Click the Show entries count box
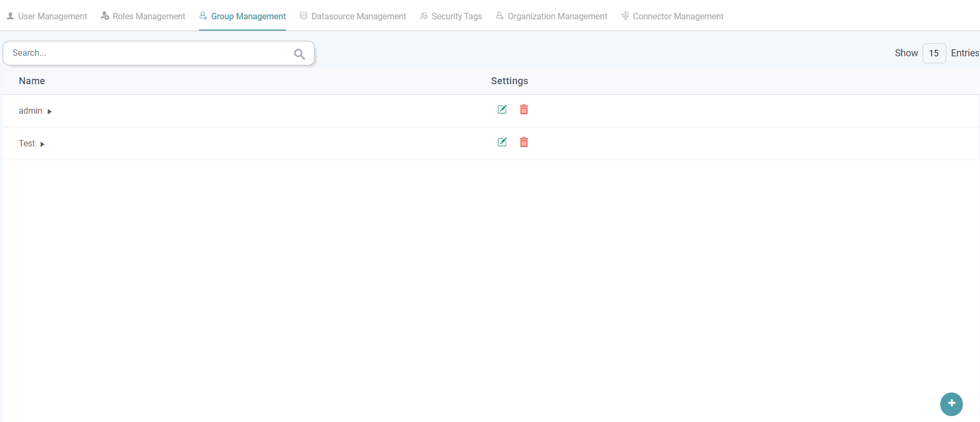Image resolution: width=980 pixels, height=422 pixels. pos(934,53)
